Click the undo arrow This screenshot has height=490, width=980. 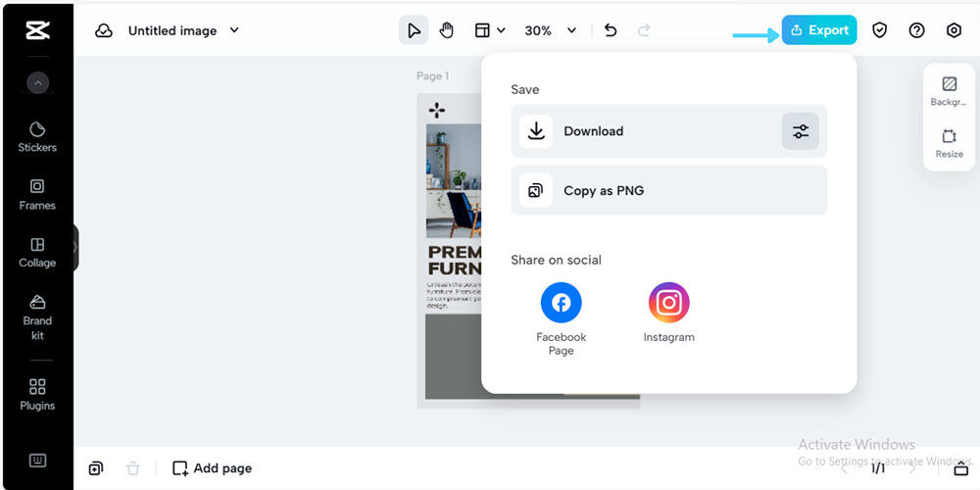[611, 30]
